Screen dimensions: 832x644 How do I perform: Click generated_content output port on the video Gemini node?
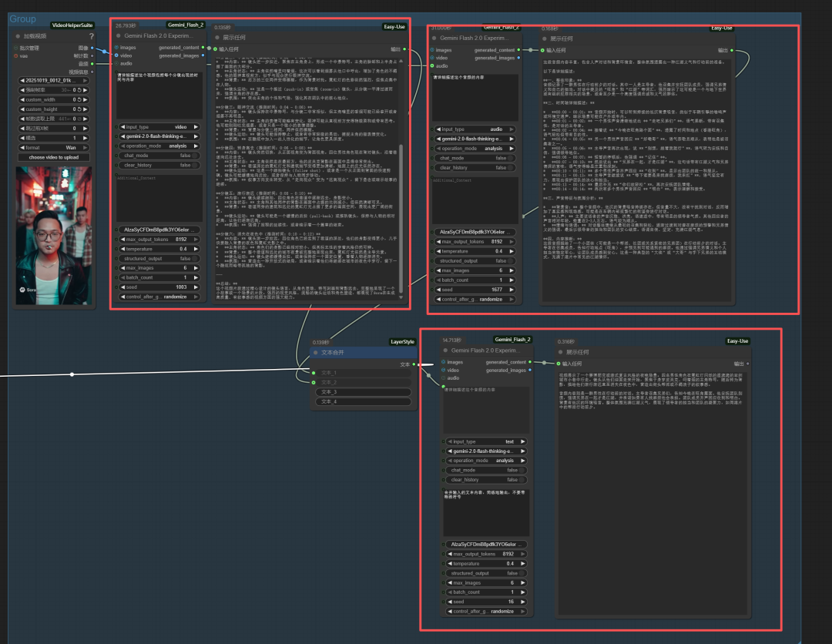click(203, 48)
